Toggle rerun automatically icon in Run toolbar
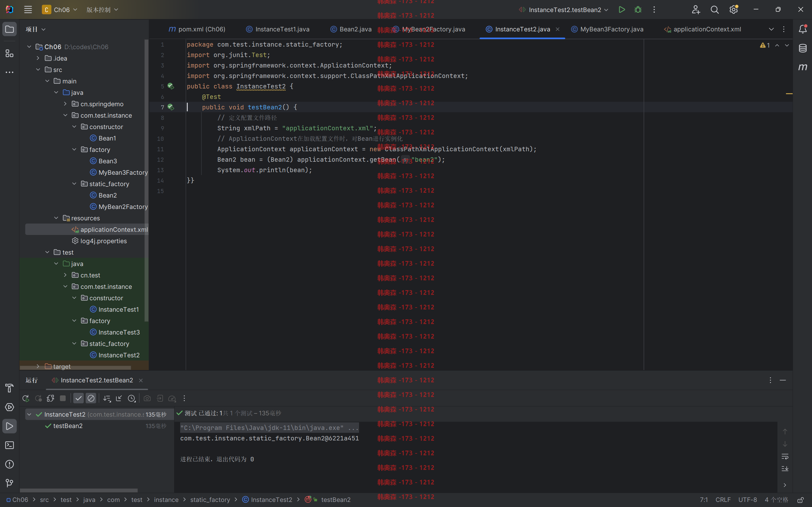 pos(50,398)
